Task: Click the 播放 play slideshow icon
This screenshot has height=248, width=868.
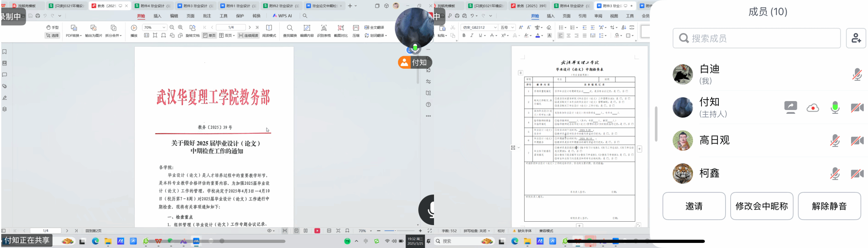Action: point(134,28)
